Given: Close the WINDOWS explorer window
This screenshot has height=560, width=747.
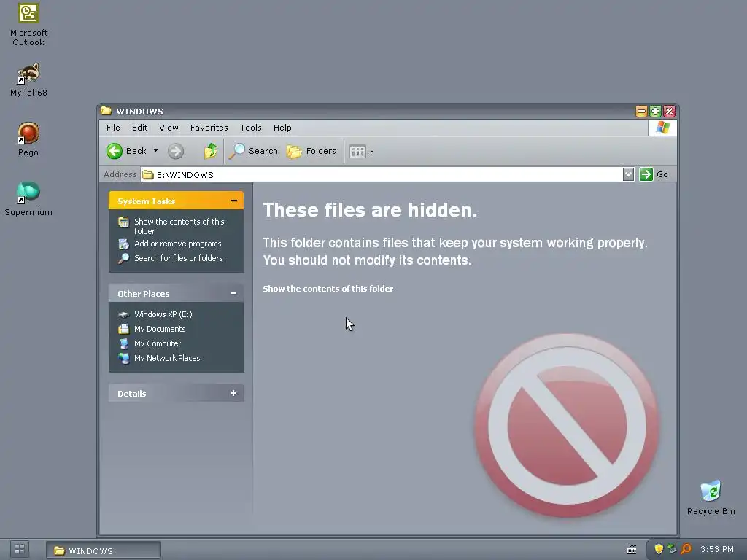Looking at the screenshot, I should [x=669, y=112].
